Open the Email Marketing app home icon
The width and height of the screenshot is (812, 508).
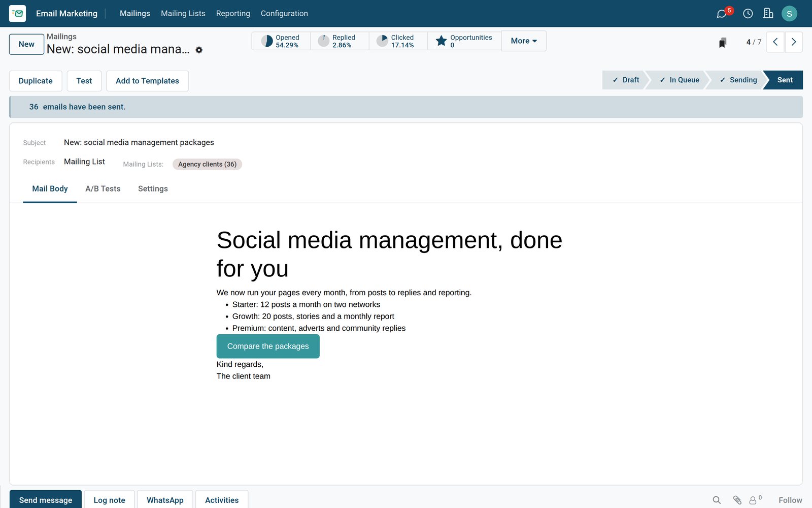point(17,14)
